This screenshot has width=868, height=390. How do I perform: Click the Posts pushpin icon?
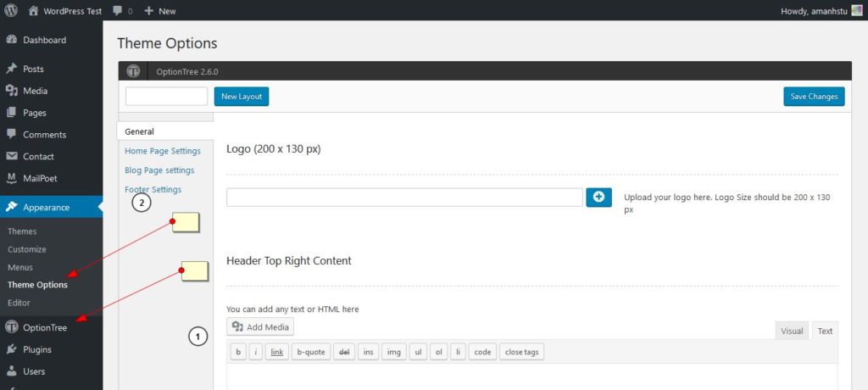(x=12, y=69)
